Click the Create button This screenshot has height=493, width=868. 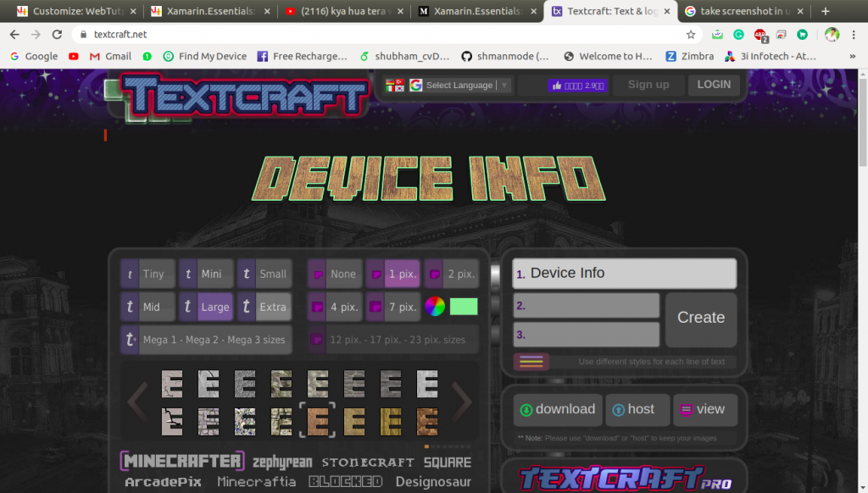[x=701, y=319]
